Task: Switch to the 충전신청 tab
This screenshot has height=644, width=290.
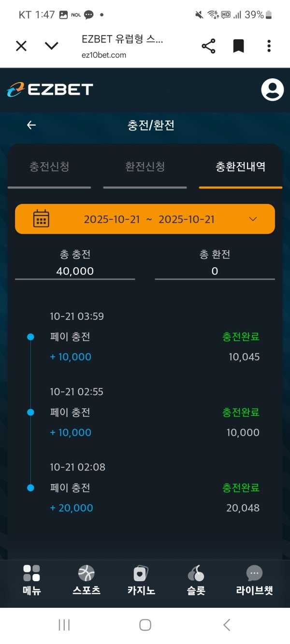Action: point(50,167)
